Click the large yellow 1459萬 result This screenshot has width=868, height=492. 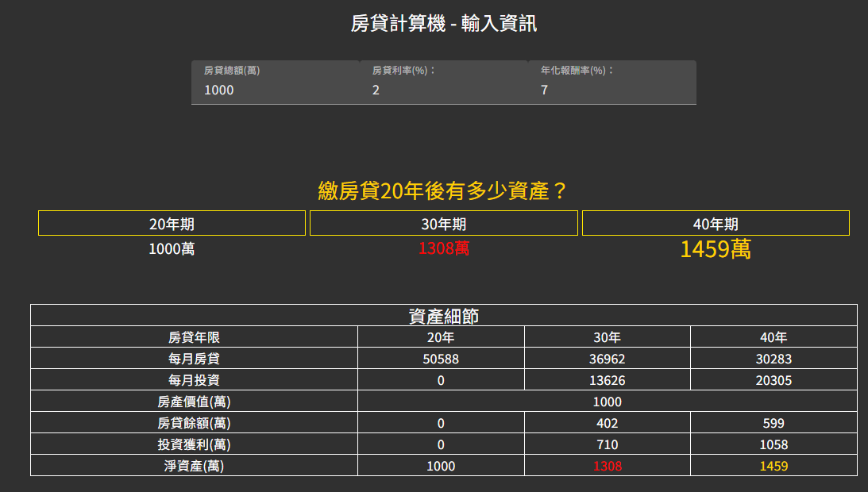point(716,250)
